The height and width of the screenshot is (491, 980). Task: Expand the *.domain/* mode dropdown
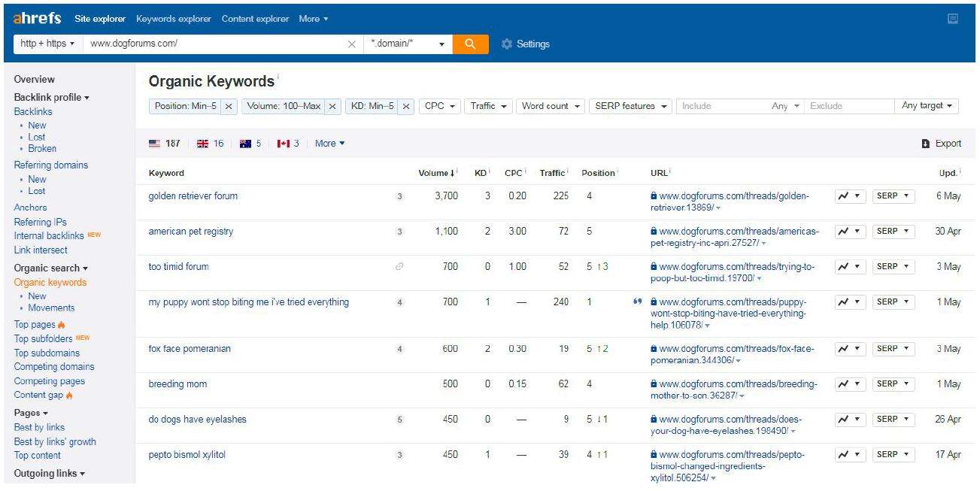point(408,44)
